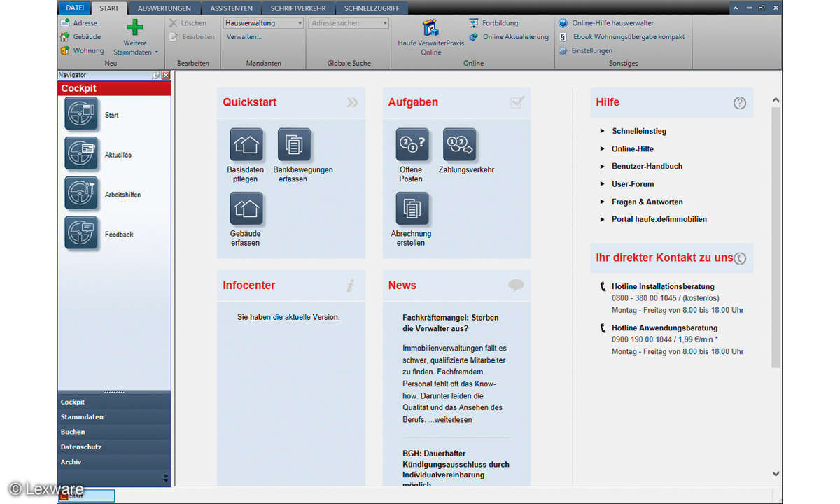Switch to the SCHNELLZUGRIFF tab
The height and width of the screenshot is (504, 840).
pos(372,8)
